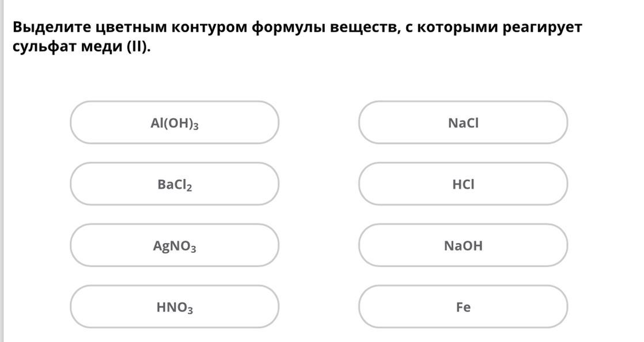
Task: Highlight the AgNO₃ formula option
Action: tap(175, 245)
